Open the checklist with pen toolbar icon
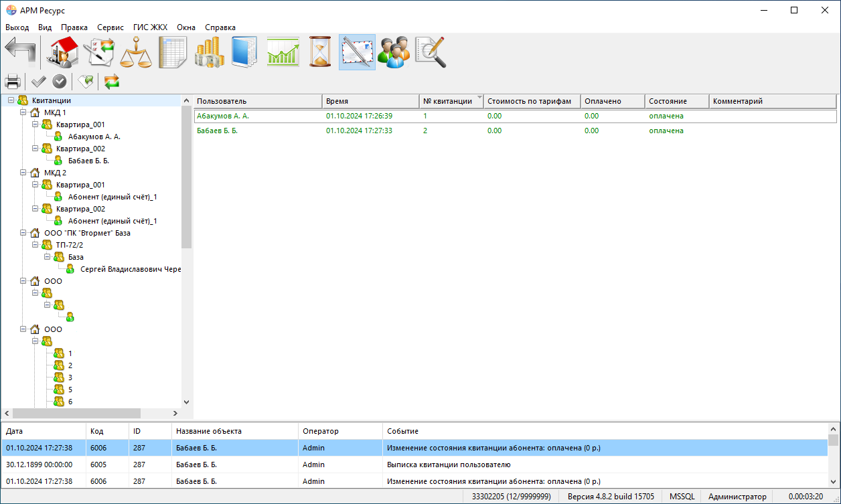This screenshot has width=841, height=504. [100, 52]
